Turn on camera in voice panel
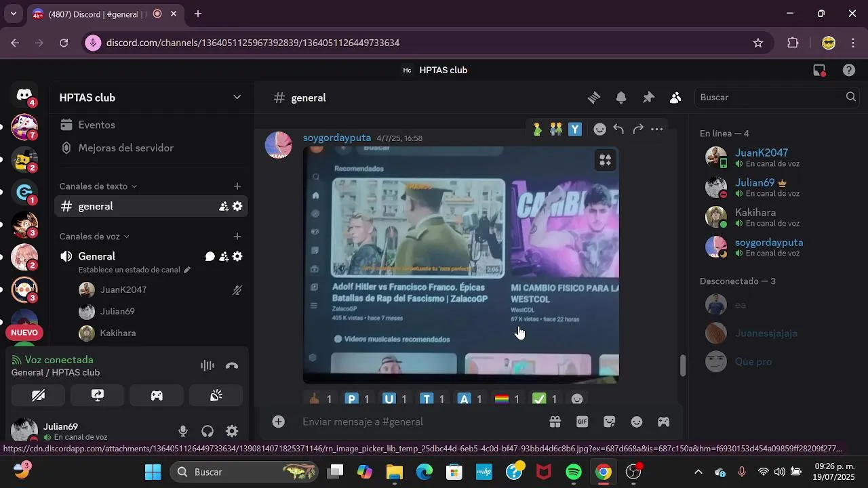868x488 pixels. tap(38, 396)
